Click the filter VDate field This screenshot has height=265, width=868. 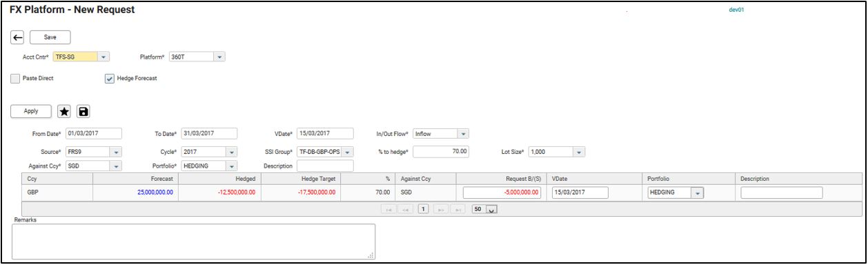coord(325,134)
